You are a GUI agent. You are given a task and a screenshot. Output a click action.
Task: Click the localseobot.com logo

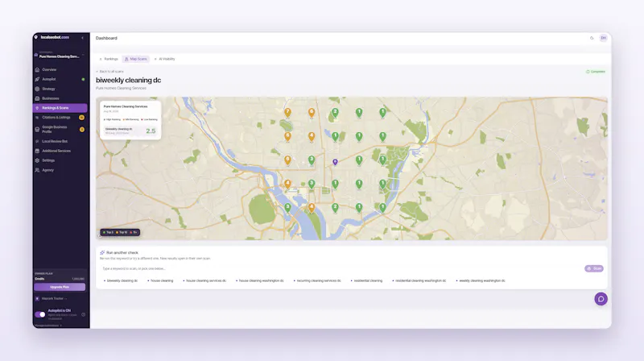click(52, 37)
